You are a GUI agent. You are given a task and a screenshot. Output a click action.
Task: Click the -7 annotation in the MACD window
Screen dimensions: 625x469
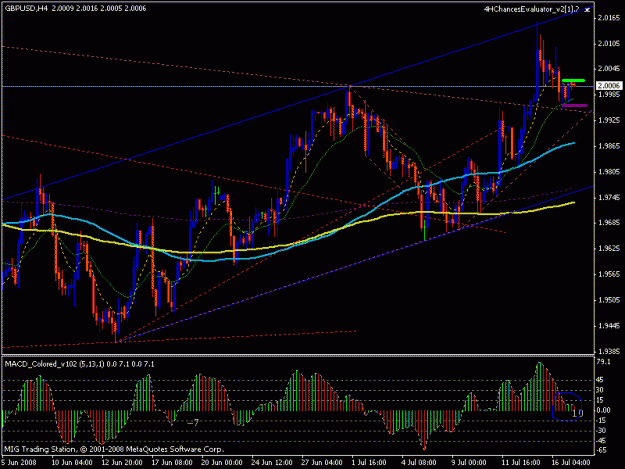click(193, 422)
